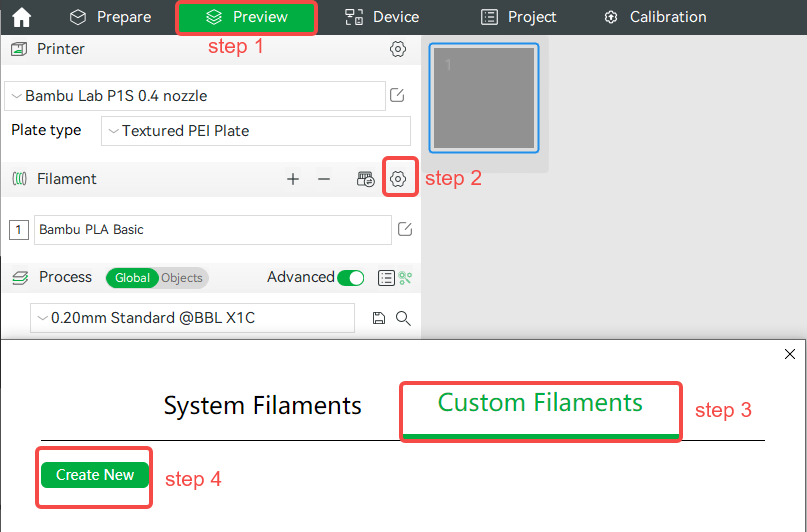Expand the 0.20mm Standard process dropdown

192,318
